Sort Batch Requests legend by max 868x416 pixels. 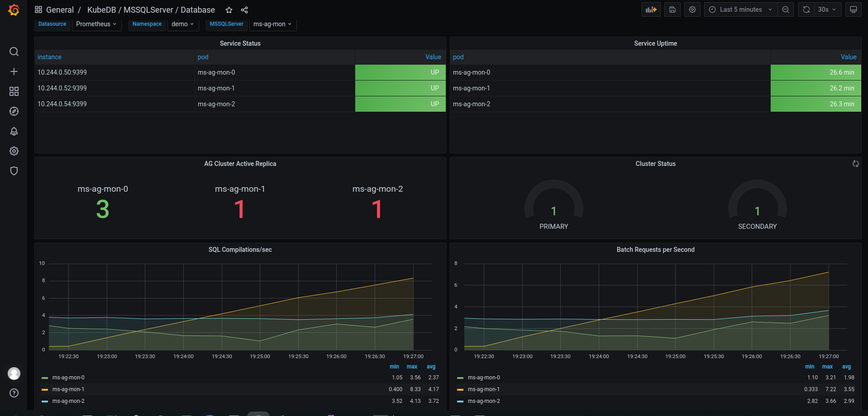click(827, 367)
